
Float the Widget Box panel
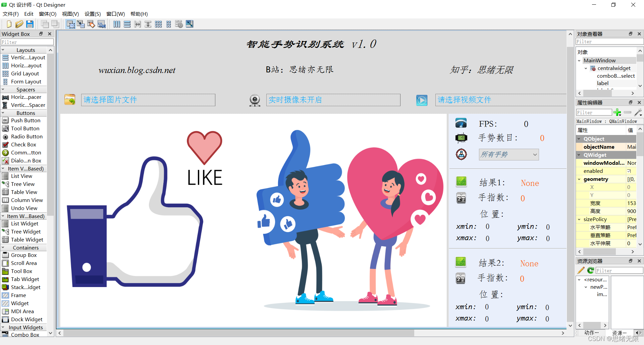41,34
